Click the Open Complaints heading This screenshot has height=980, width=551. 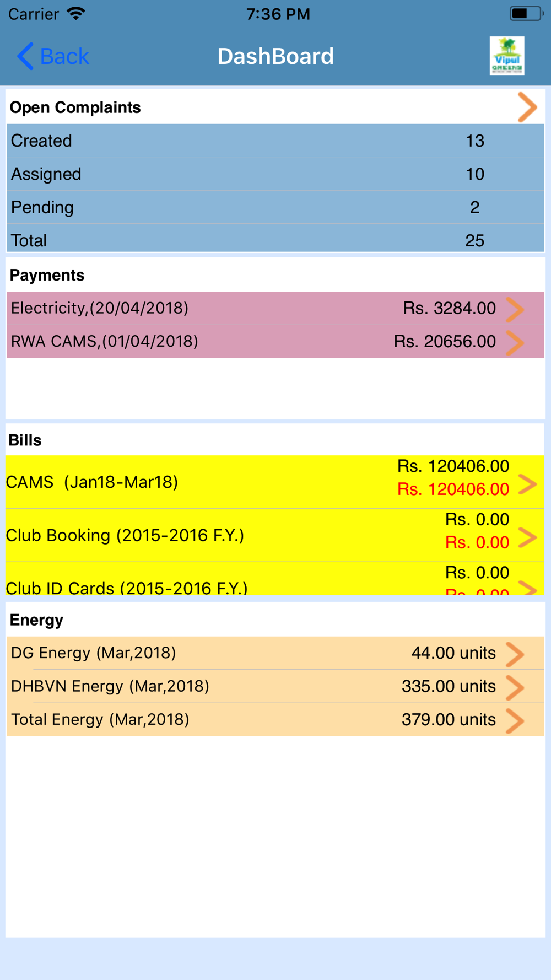click(75, 107)
